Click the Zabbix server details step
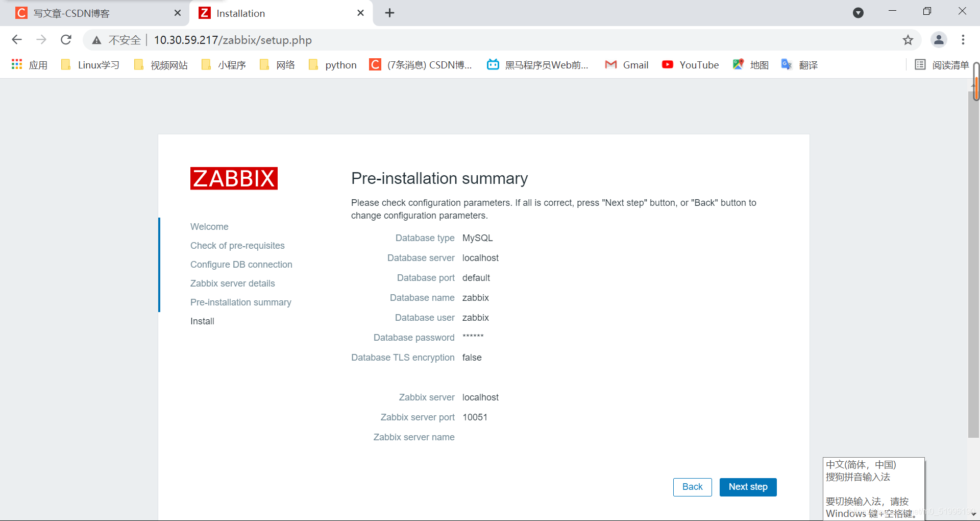 click(233, 283)
